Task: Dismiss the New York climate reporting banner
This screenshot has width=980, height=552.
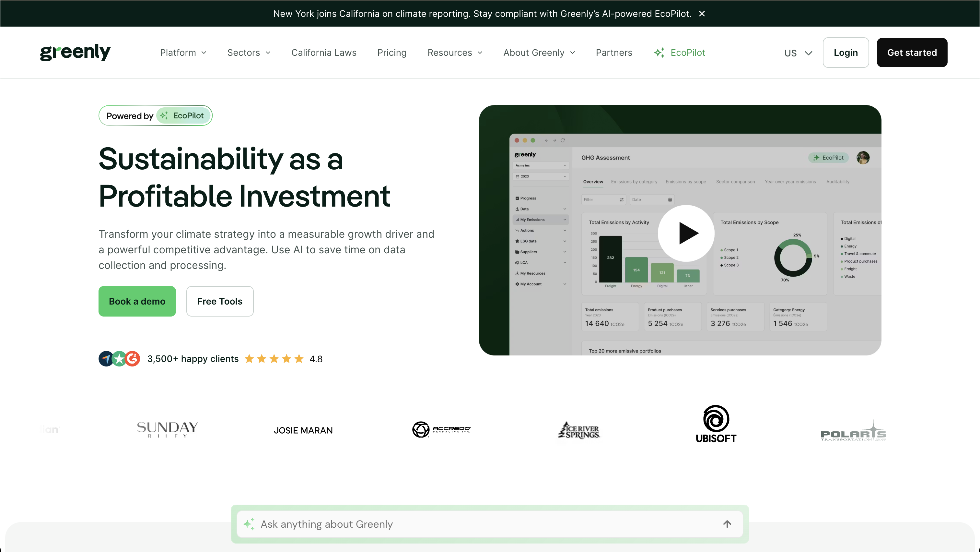Action: pyautogui.click(x=702, y=14)
